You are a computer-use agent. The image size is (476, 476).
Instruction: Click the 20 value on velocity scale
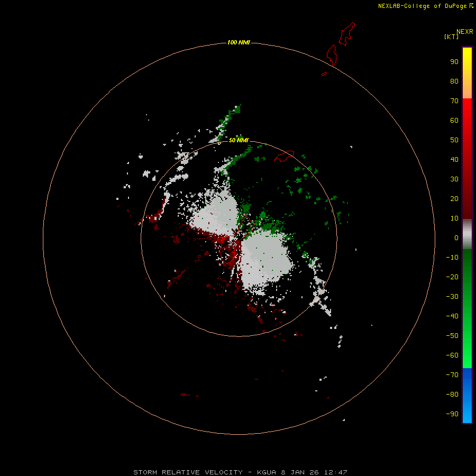pos(454,198)
